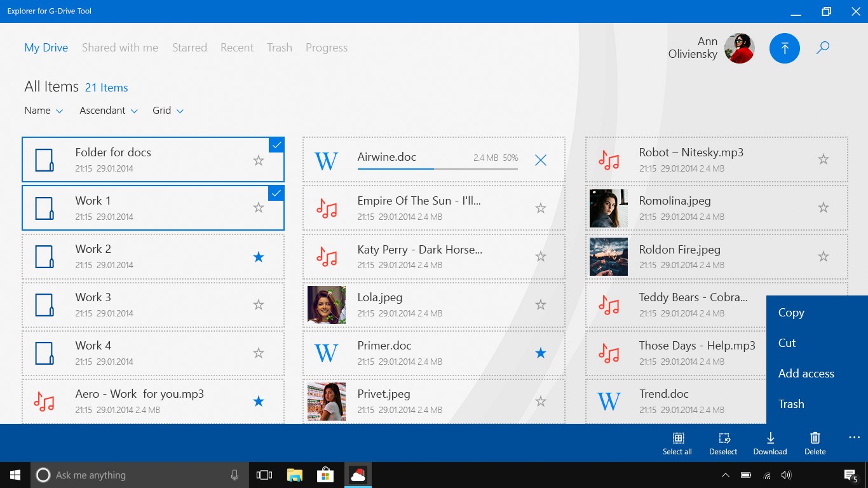The image size is (868, 488).
Task: Switch to the Shared with me tab
Action: [120, 48]
